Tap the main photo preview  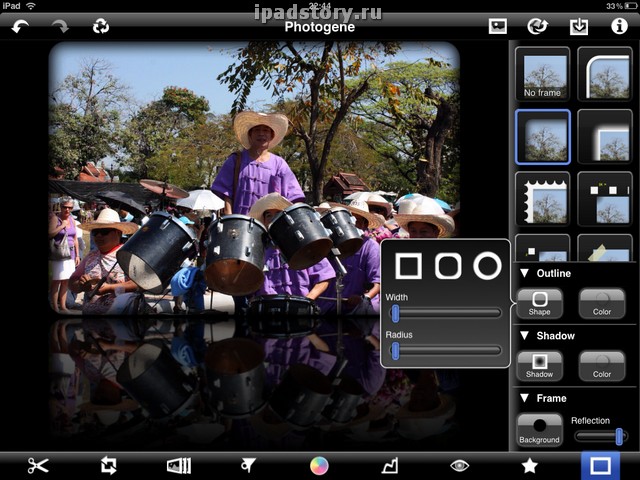[x=254, y=178]
